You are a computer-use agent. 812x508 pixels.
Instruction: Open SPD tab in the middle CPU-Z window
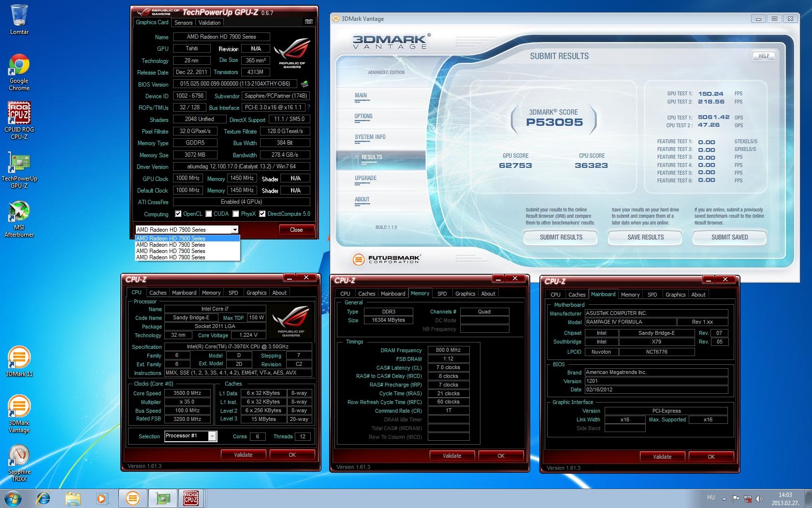(442, 294)
